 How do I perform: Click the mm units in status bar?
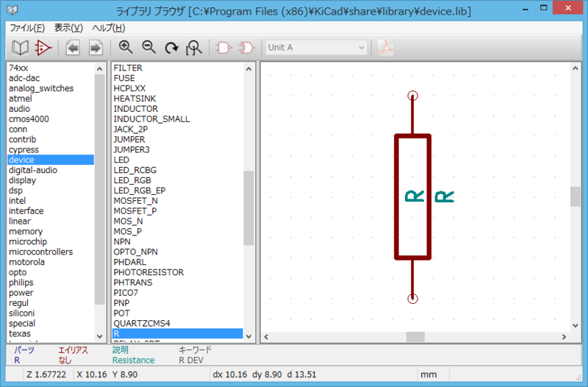tap(429, 374)
